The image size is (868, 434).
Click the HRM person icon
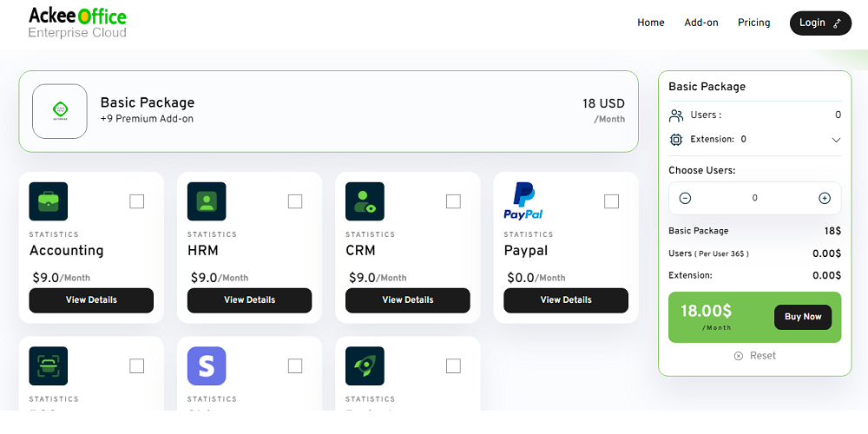coord(207,201)
